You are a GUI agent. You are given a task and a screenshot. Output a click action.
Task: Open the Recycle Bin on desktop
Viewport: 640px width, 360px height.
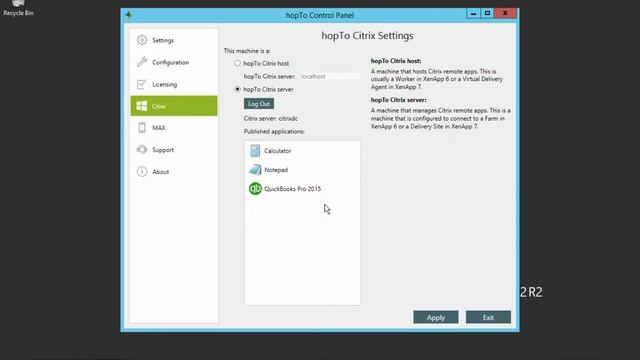coord(18,8)
